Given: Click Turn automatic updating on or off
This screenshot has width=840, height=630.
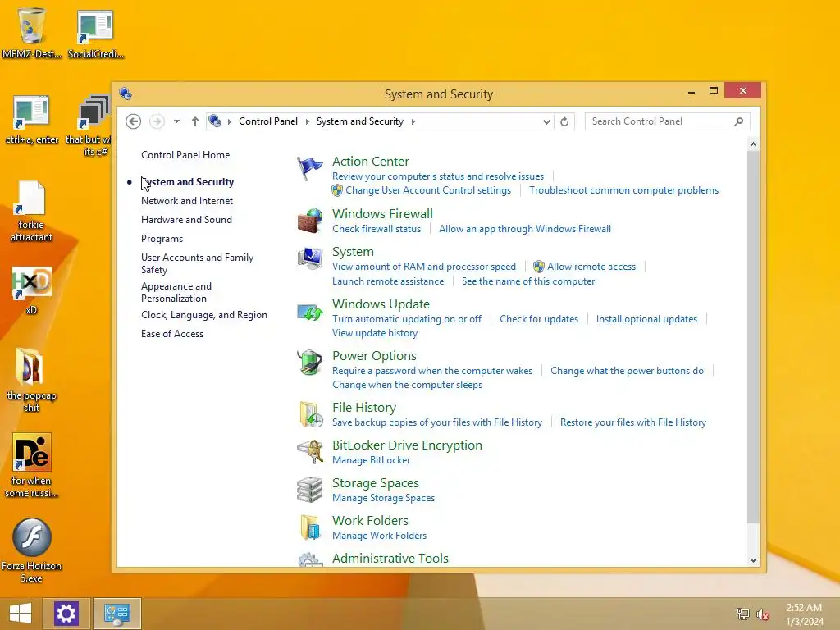Looking at the screenshot, I should coord(407,319).
